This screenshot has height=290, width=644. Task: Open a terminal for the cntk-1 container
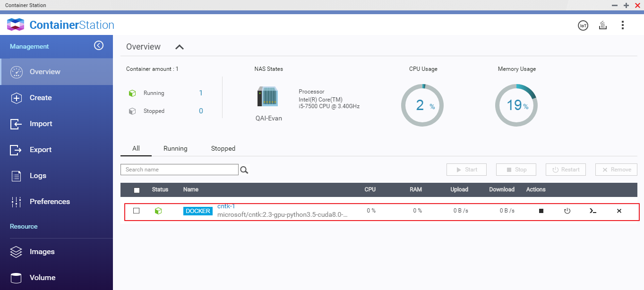point(593,211)
